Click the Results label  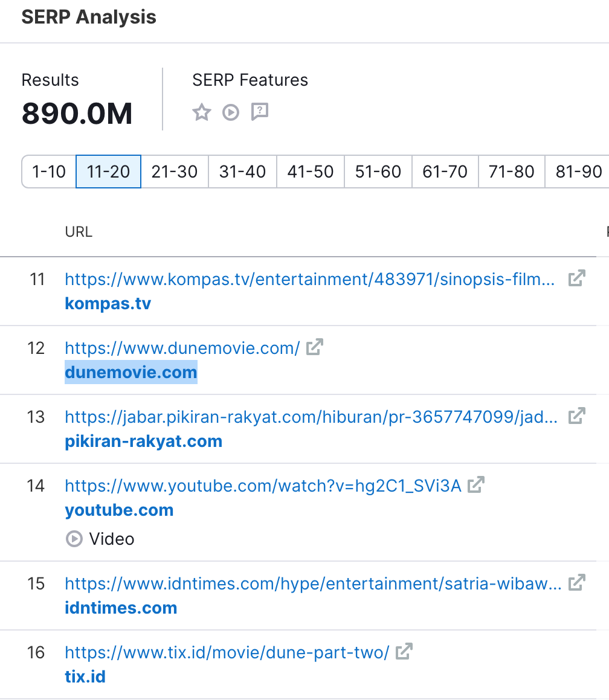point(50,80)
